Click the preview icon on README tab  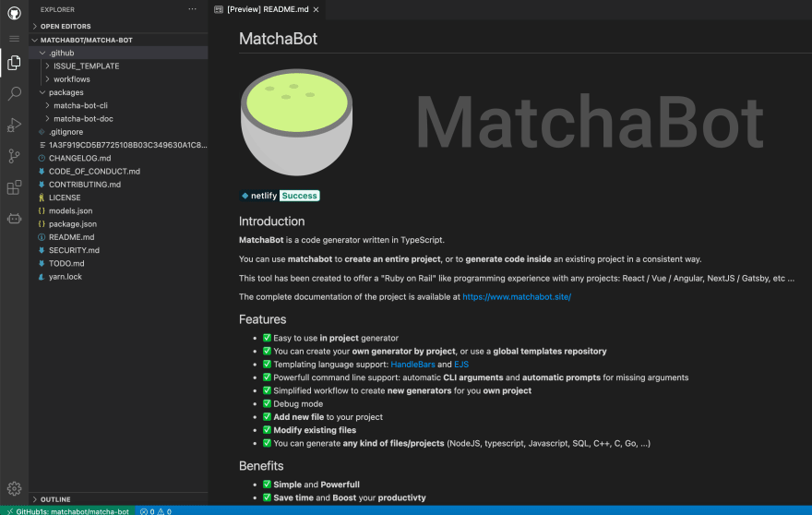coord(219,9)
